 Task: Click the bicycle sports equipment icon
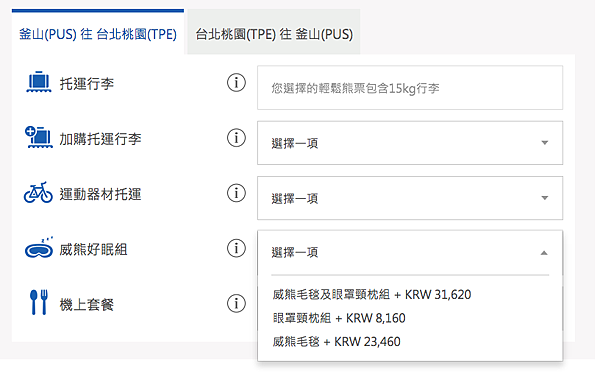coord(38,193)
